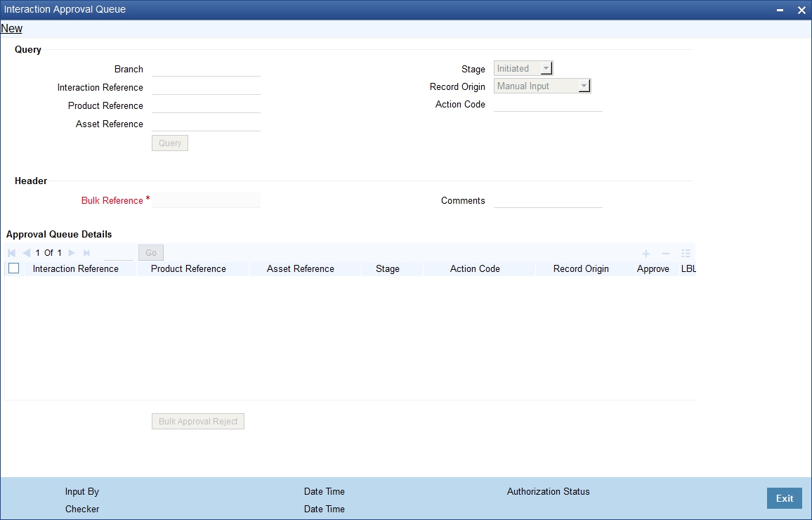Open single record view icon
The width and height of the screenshot is (812, 520).
pos(686,253)
